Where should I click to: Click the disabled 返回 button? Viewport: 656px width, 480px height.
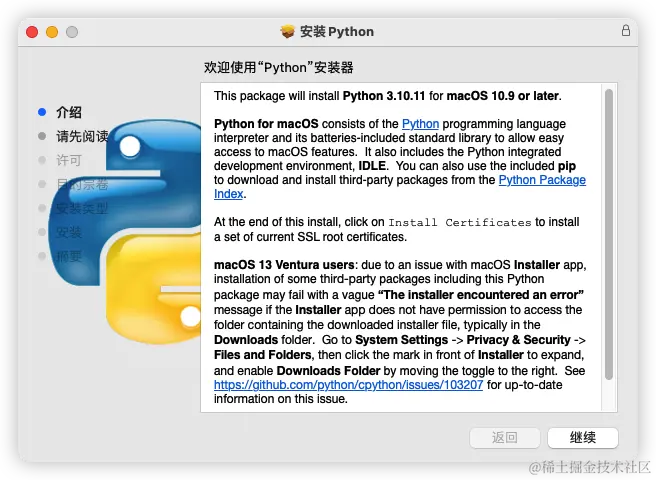coord(505,438)
